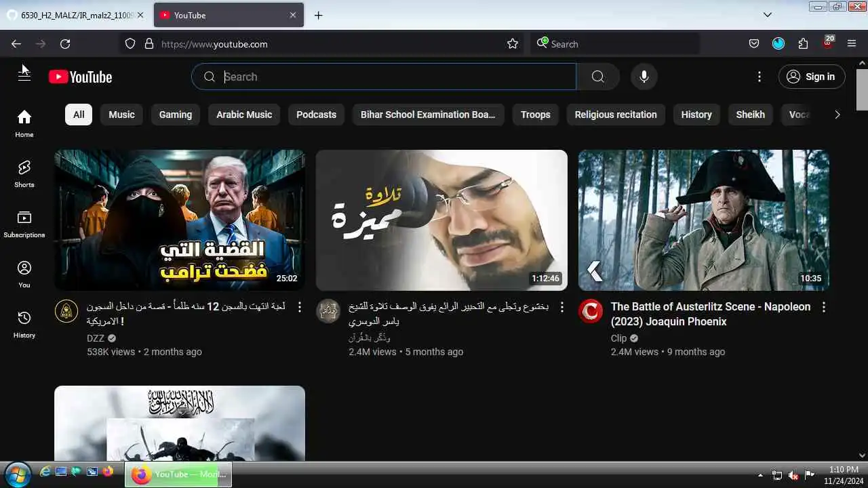Open Pocket save icon
This screenshot has width=868, height=488.
click(754, 44)
